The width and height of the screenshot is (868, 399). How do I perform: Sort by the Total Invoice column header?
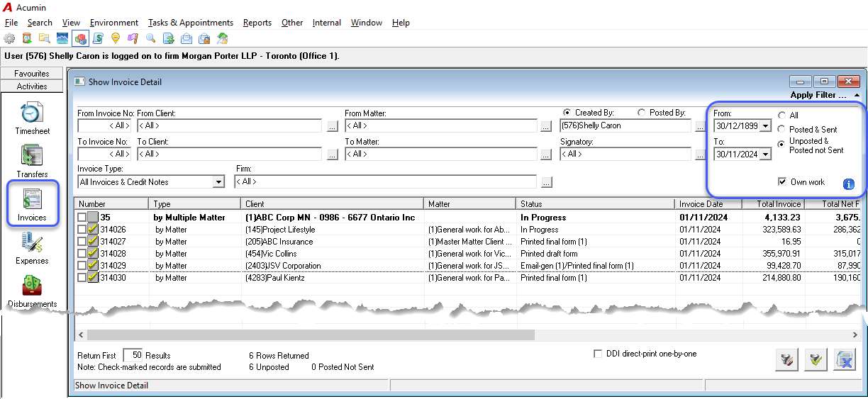tap(773, 204)
